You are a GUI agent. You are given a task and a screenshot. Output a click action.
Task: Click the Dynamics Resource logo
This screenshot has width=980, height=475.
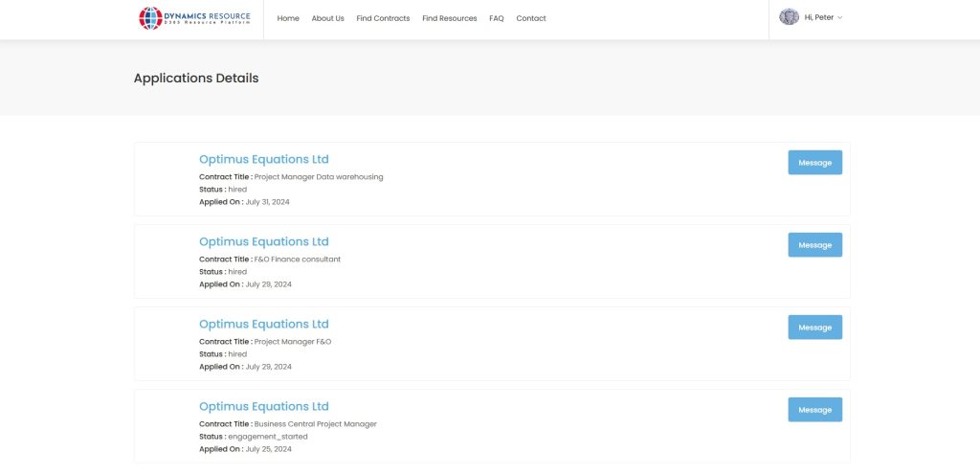pyautogui.click(x=194, y=18)
